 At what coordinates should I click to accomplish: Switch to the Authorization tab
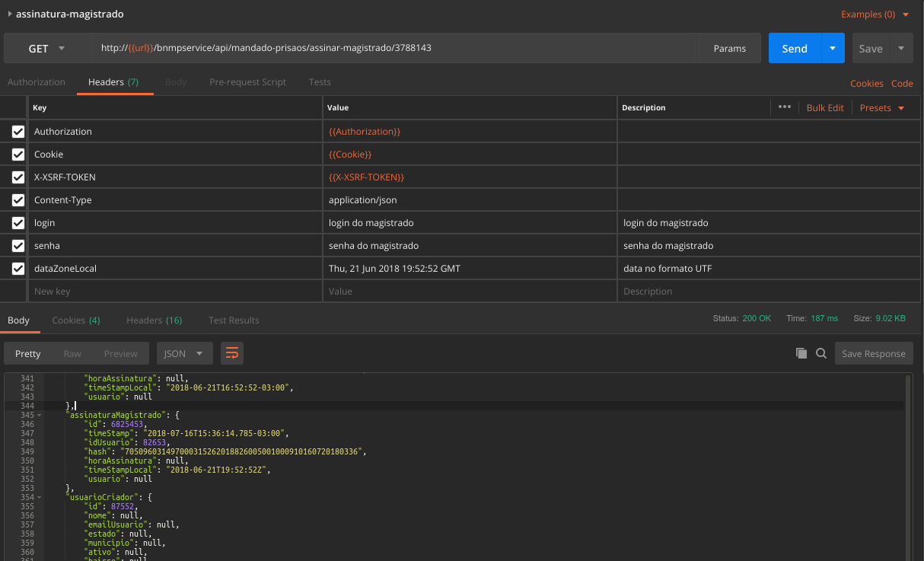tap(37, 82)
